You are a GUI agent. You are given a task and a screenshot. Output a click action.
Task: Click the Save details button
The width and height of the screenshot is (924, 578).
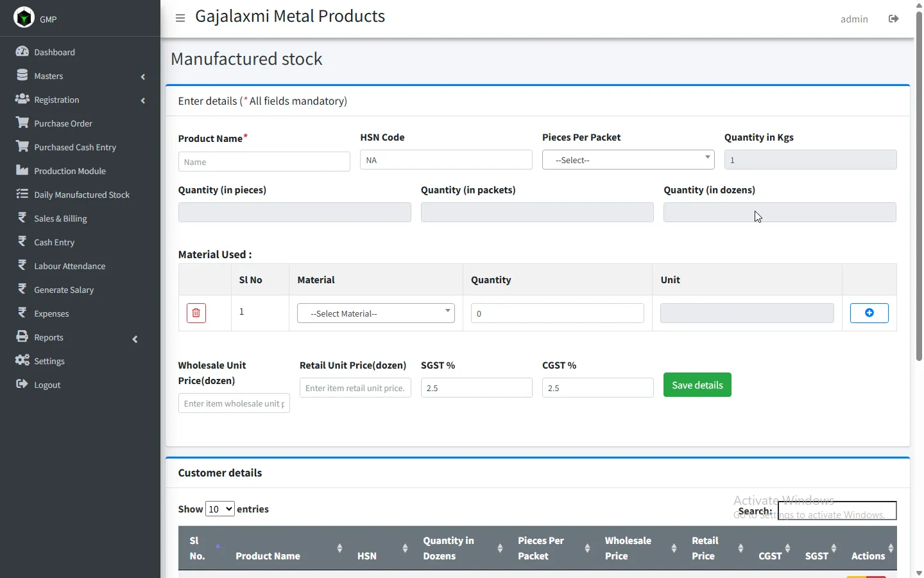[x=697, y=385]
